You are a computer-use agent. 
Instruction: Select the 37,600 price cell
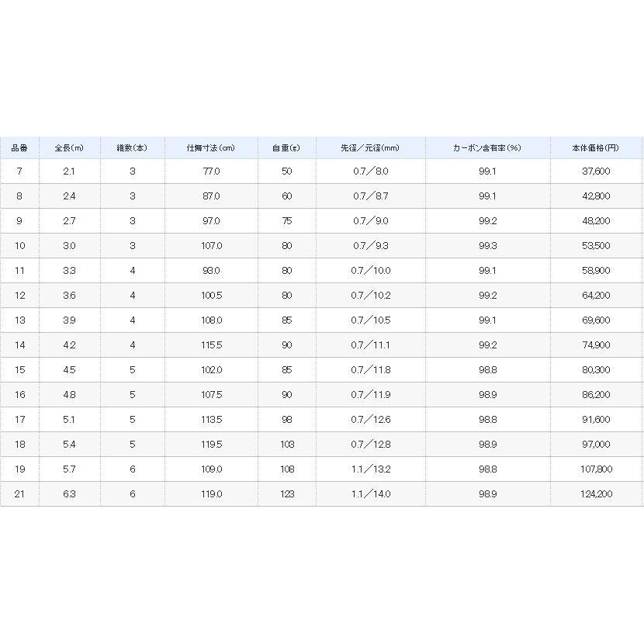[x=596, y=171]
